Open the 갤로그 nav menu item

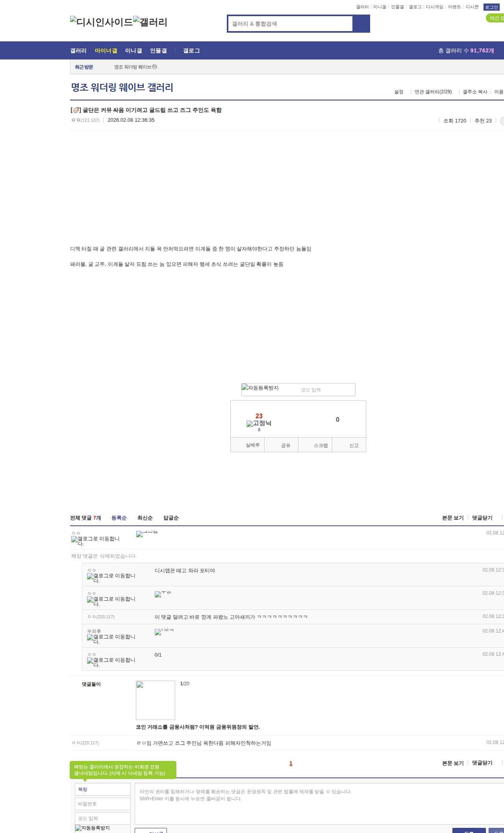pyautogui.click(x=191, y=51)
